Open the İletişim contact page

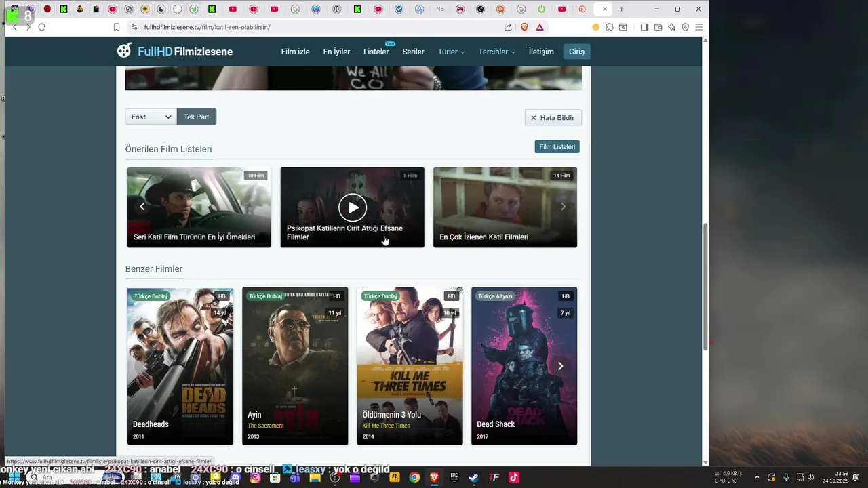point(541,52)
